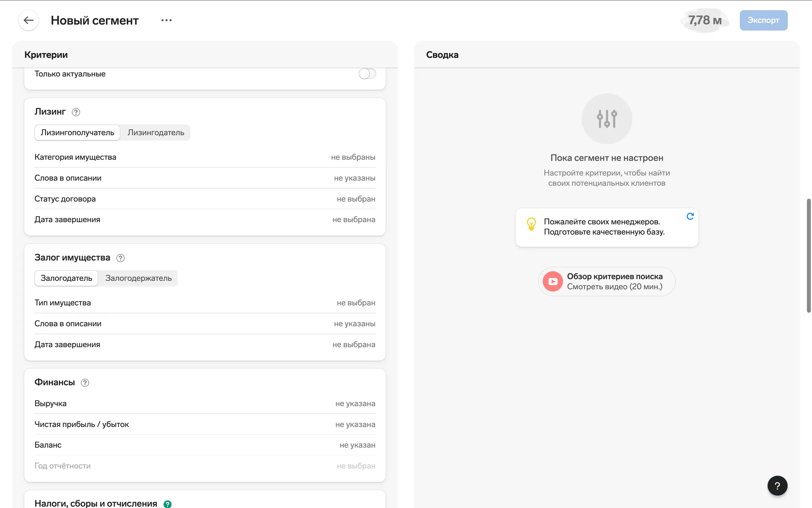Click the red video play icon
812x508 pixels.
point(553,281)
